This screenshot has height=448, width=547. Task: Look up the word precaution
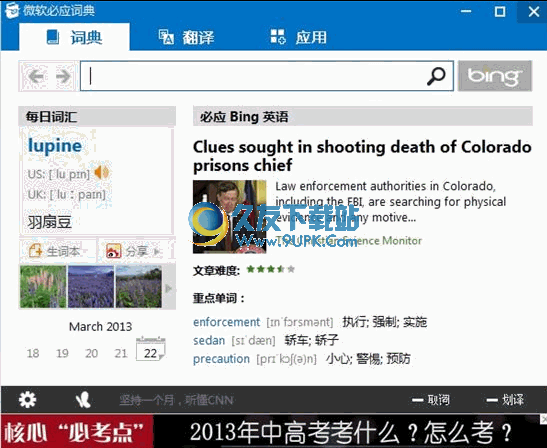point(222,359)
